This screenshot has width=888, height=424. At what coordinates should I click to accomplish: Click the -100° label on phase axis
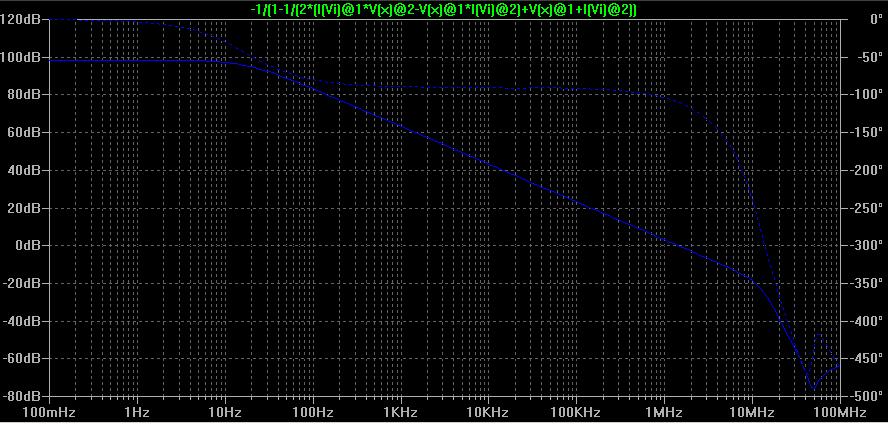(865, 95)
